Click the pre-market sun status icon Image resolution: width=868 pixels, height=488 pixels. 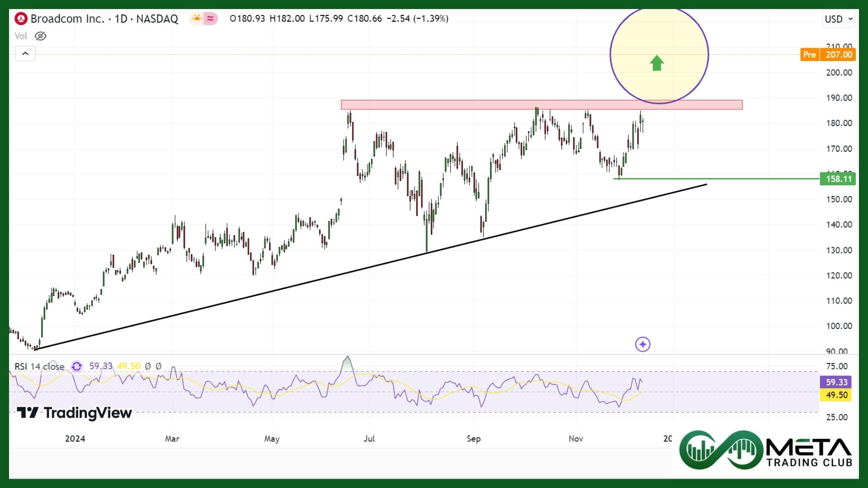coord(197,19)
